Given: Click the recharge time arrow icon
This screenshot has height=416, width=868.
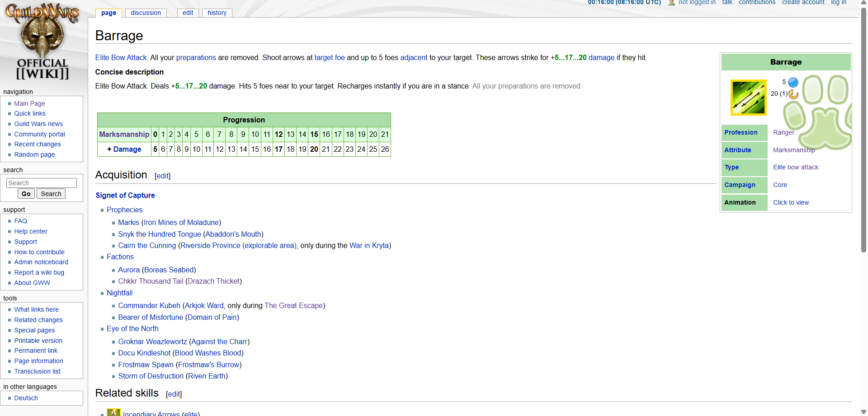Looking at the screenshot, I should coord(793,94).
